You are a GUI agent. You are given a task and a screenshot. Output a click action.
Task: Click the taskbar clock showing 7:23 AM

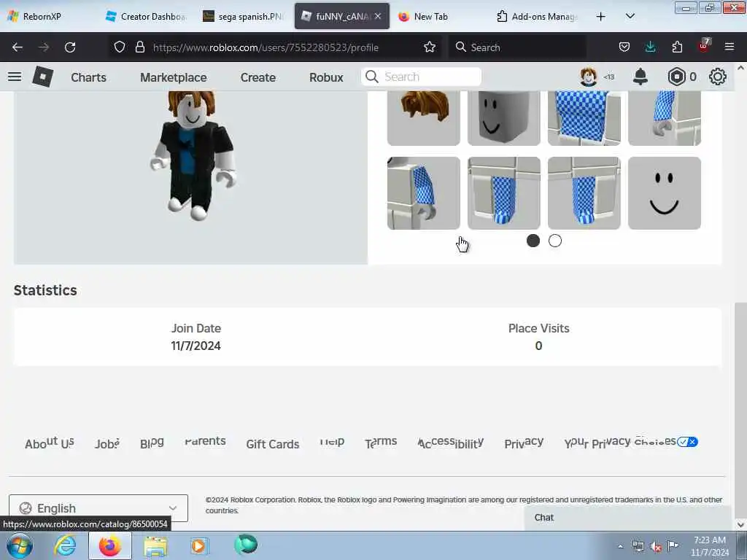tap(709, 546)
